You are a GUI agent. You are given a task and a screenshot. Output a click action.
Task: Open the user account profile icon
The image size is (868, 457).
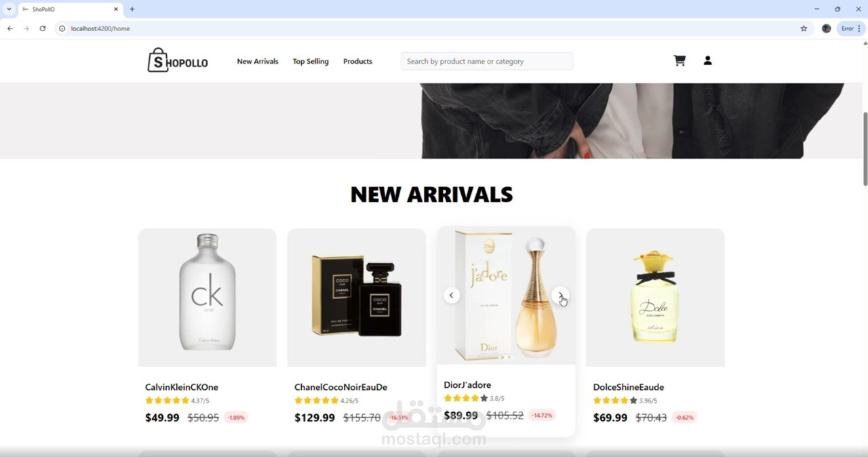[707, 60]
